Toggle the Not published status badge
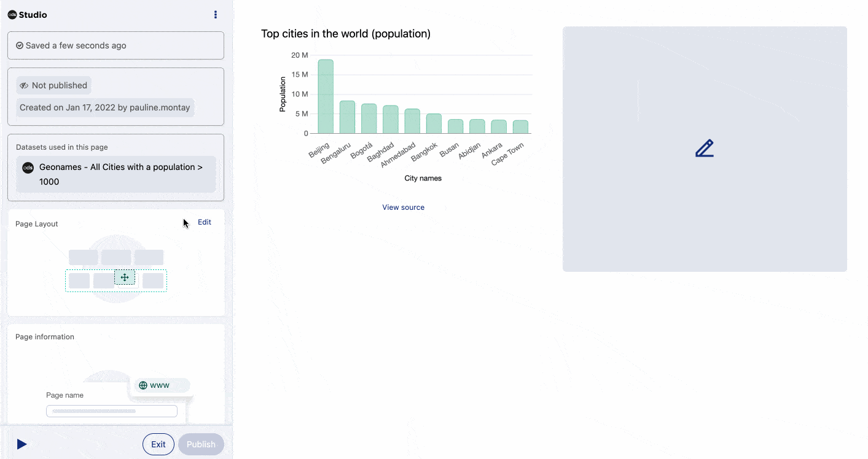The width and height of the screenshot is (868, 459). coord(53,85)
